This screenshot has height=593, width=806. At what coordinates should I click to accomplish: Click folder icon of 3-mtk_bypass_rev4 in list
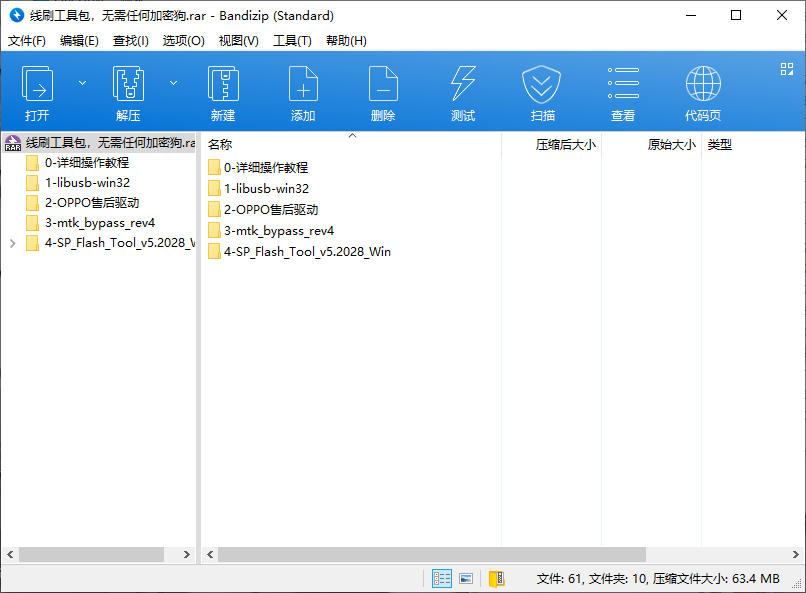(214, 231)
